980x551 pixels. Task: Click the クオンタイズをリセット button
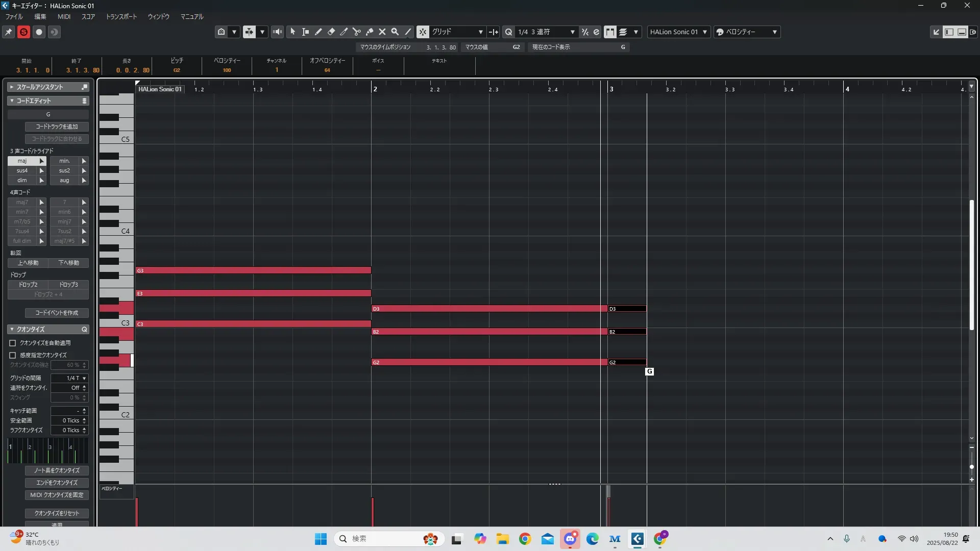(57, 513)
